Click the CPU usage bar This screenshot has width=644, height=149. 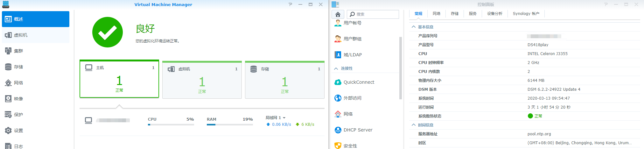click(x=171, y=124)
